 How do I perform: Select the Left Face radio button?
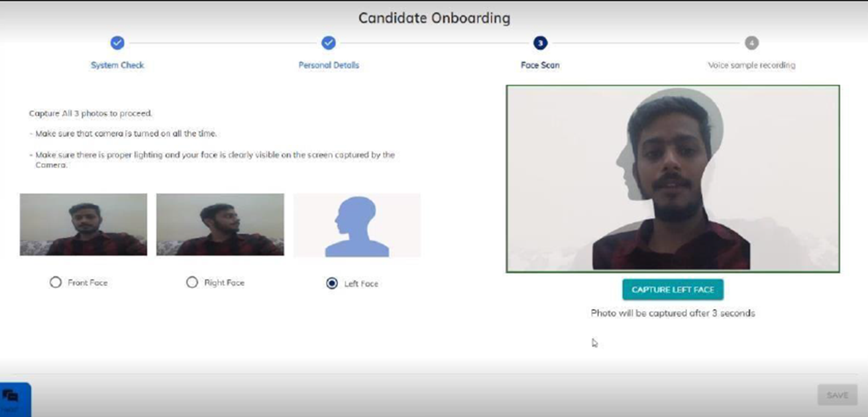(332, 284)
